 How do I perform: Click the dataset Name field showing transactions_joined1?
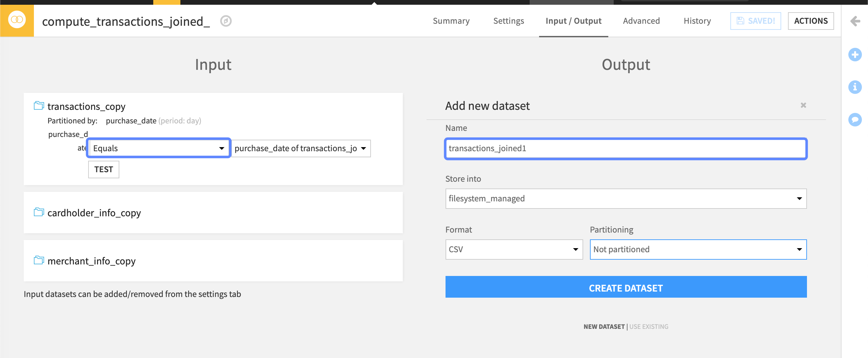[626, 148]
